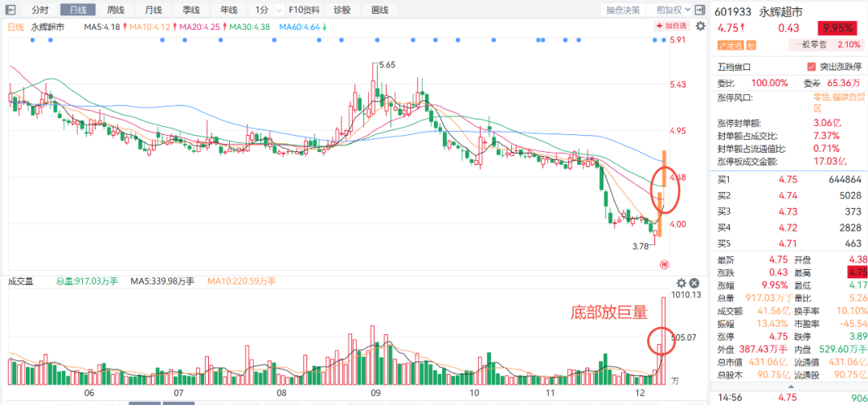Select the 日线 daily chart tab
Screen dimensions: 868x405
[x=77, y=10]
